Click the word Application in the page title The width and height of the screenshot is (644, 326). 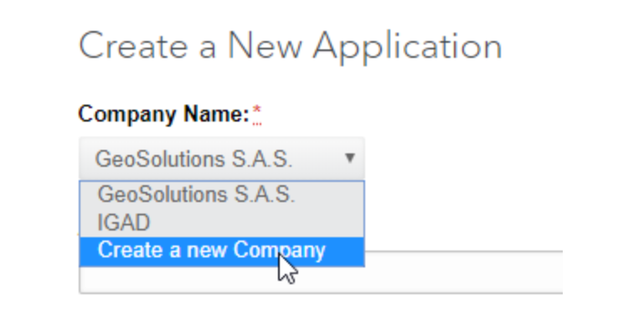[408, 46]
